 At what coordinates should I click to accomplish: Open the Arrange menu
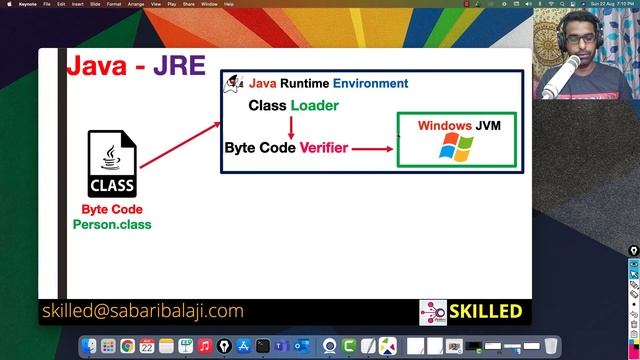point(136,4)
